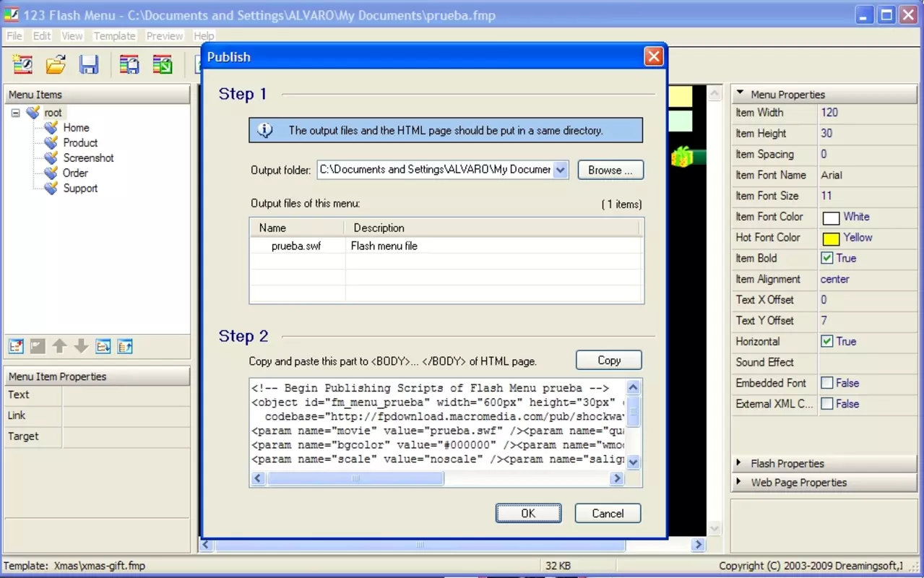Click the Item Alignment value center
This screenshot has height=578, width=924.
click(x=835, y=279)
